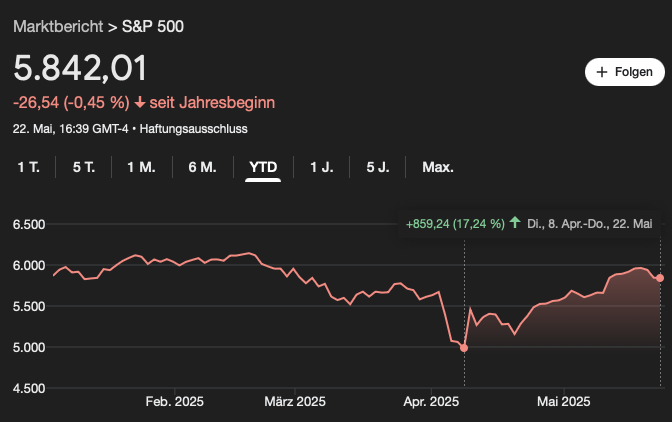This screenshot has height=422, width=672.
Task: Click the Folgen button
Action: (x=624, y=72)
